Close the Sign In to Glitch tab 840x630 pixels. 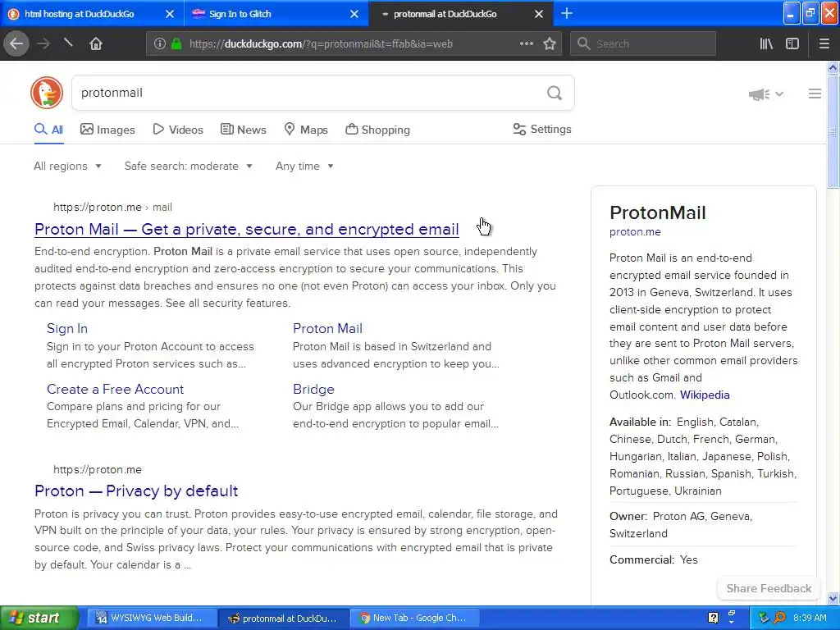(x=354, y=14)
